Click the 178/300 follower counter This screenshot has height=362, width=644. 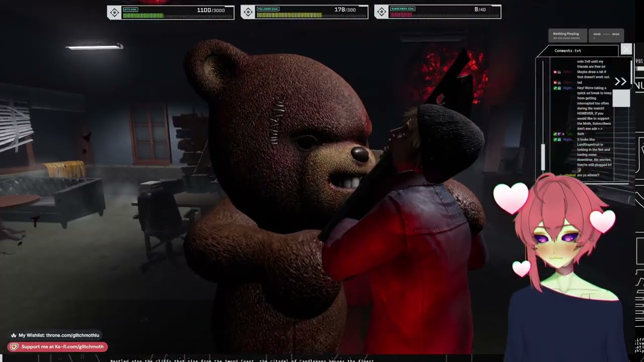[345, 10]
